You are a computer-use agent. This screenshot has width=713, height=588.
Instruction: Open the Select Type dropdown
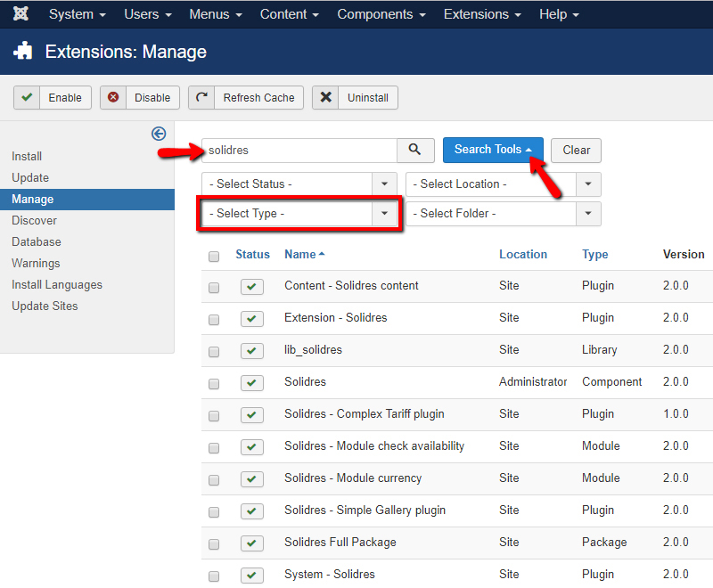(x=299, y=214)
